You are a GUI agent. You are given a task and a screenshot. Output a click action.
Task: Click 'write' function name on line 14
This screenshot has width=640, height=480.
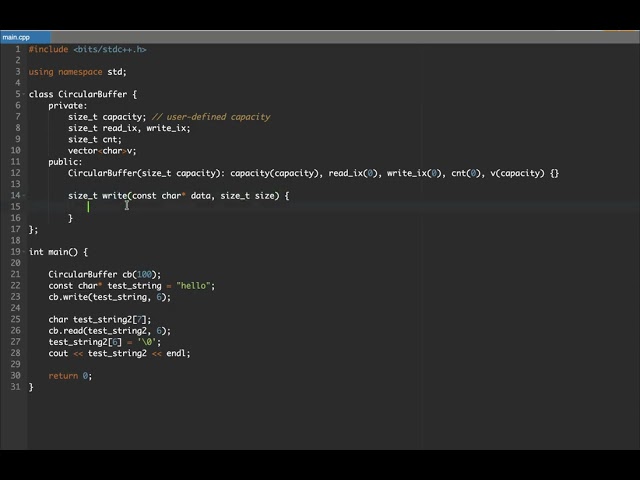[x=115, y=196]
